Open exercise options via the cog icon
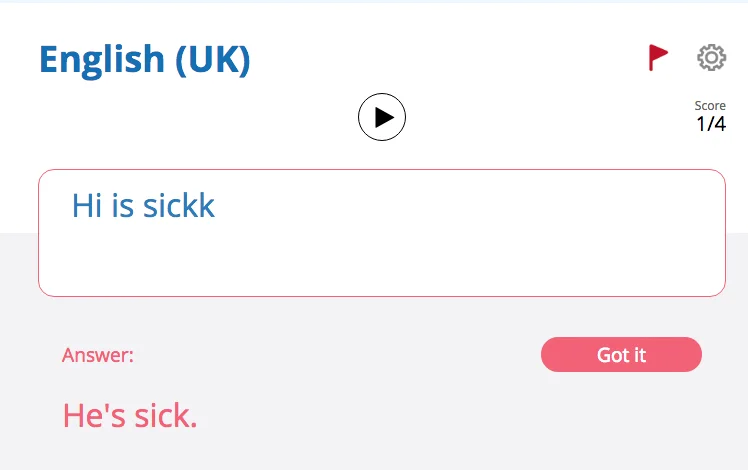Image resolution: width=748 pixels, height=470 pixels. [x=711, y=57]
